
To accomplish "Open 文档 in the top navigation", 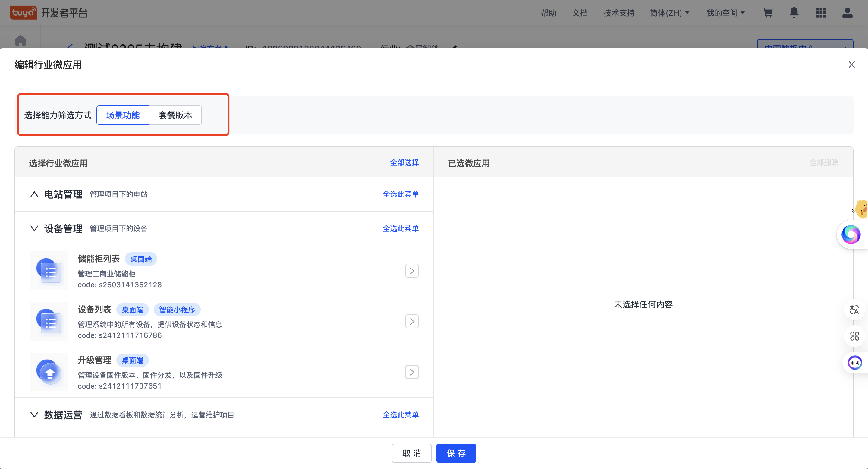I will tap(580, 13).
